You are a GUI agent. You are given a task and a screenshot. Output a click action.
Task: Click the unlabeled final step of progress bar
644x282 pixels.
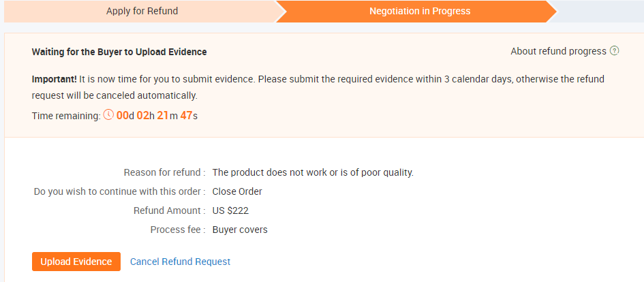click(x=603, y=11)
